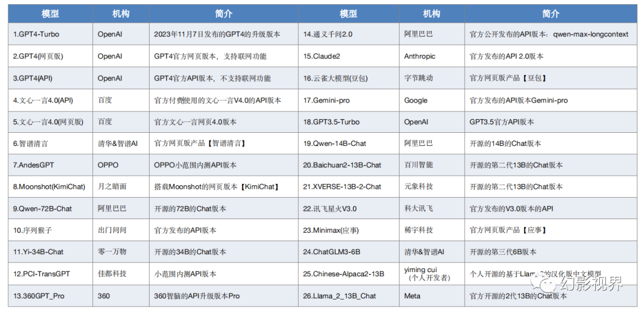The width and height of the screenshot is (644, 312).
Task: Select the '8.Moonshot(KimiChat)' cell
Action: click(x=50, y=187)
